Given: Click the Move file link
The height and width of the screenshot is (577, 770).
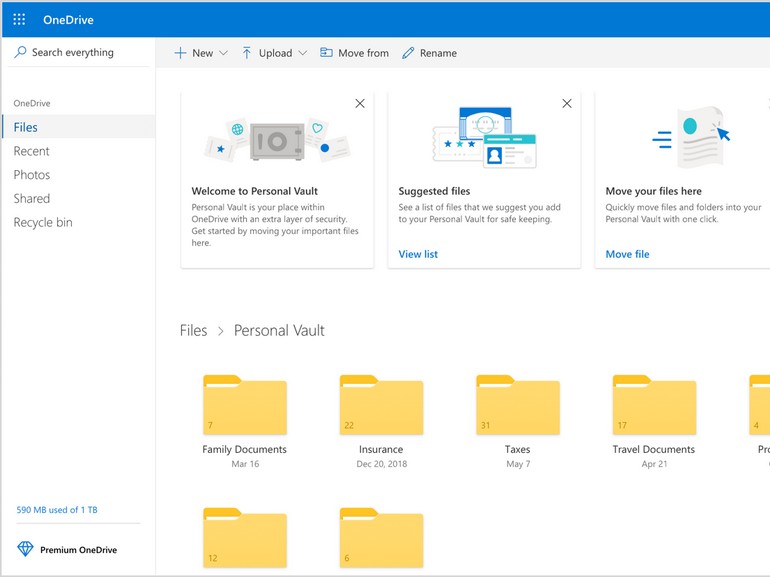Looking at the screenshot, I should pos(627,254).
